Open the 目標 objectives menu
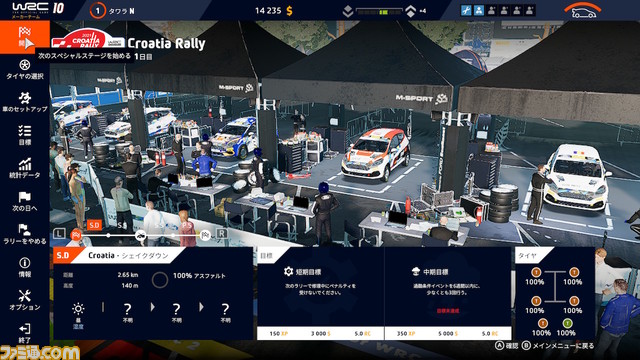 24,135
